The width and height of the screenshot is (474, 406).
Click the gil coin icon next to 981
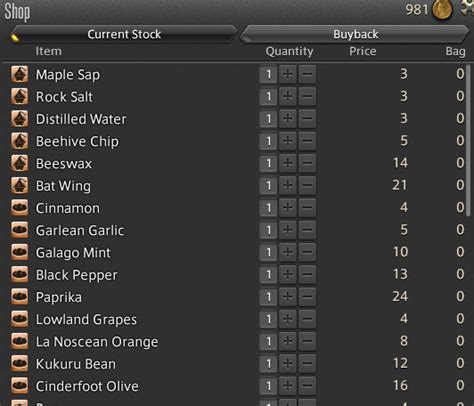point(442,9)
